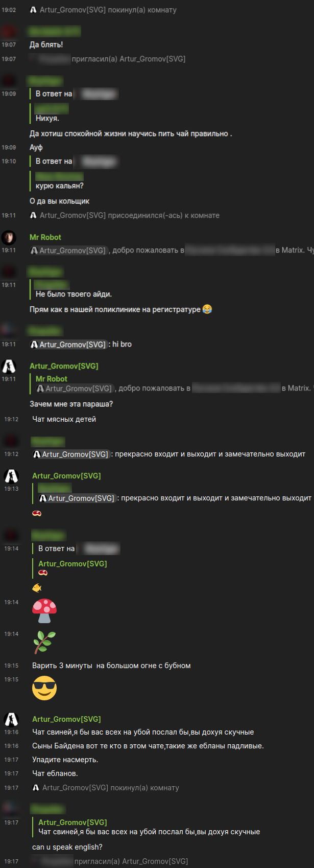Click the Artur_Gromov[SVG] mention pill in Mr Robot's welcome

pyautogui.click(x=68, y=250)
